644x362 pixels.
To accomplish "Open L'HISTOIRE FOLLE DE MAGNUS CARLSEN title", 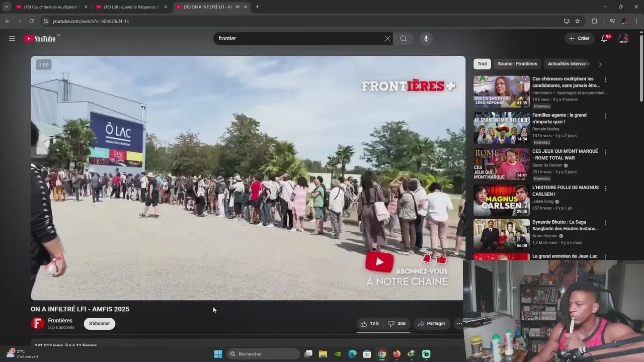I will [x=566, y=191].
